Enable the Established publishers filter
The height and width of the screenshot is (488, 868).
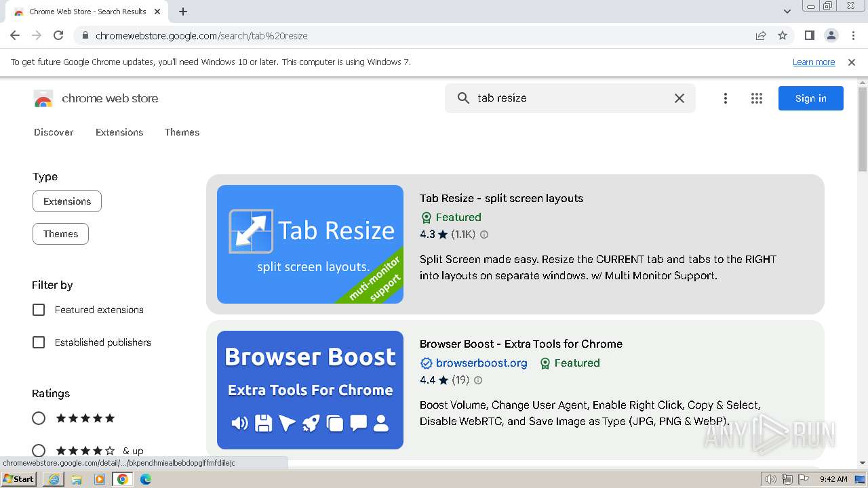39,342
